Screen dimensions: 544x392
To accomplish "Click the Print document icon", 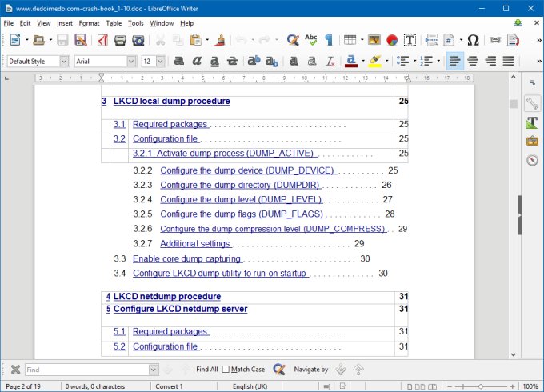I will click(x=118, y=40).
